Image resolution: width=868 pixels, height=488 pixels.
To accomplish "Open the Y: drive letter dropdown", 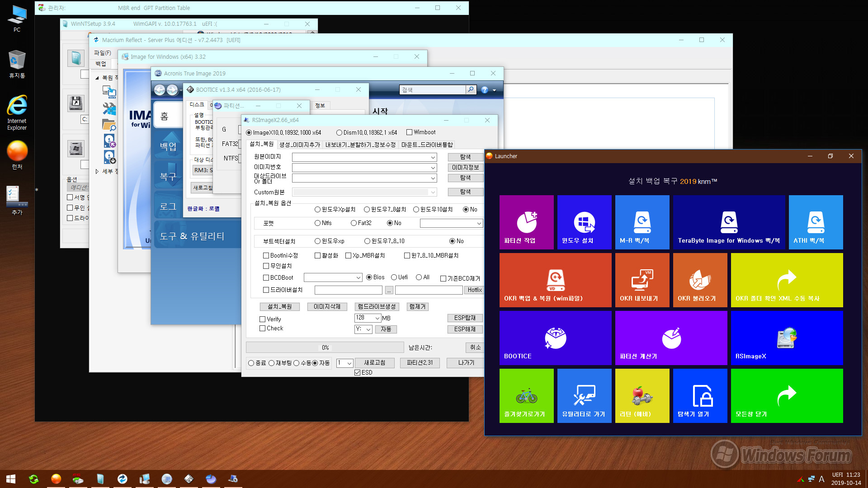I will pos(363,329).
